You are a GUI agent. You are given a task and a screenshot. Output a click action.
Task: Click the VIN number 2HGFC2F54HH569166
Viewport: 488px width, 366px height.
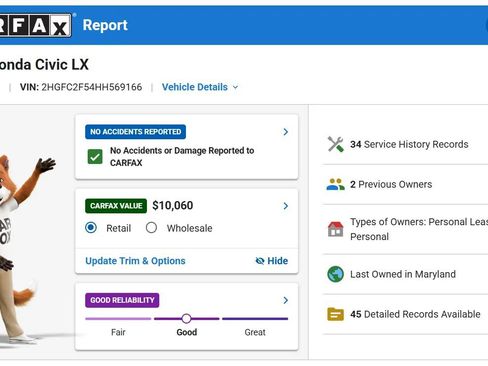pyautogui.click(x=92, y=87)
